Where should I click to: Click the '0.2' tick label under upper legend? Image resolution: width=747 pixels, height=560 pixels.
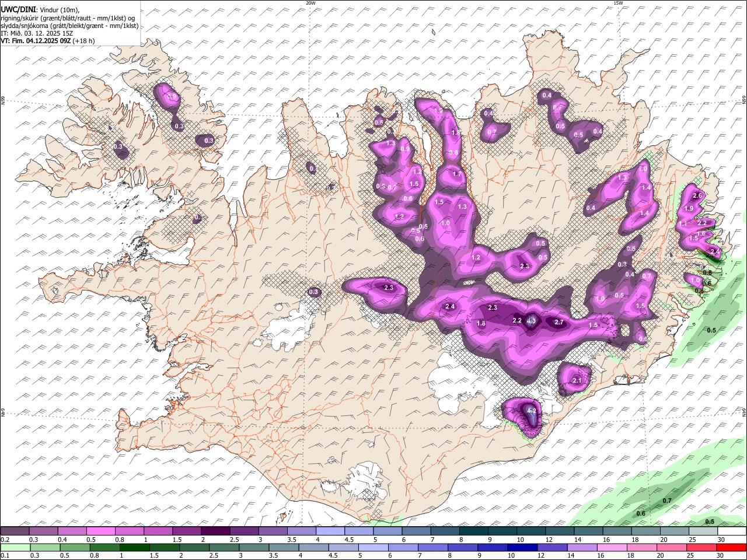click(5, 540)
